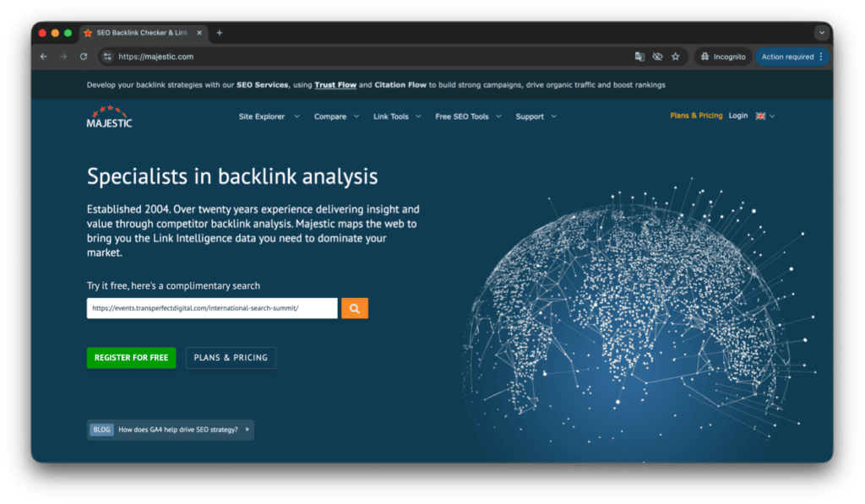Open a new browser tab
Viewport: 865px width, 504px height.
coord(220,33)
